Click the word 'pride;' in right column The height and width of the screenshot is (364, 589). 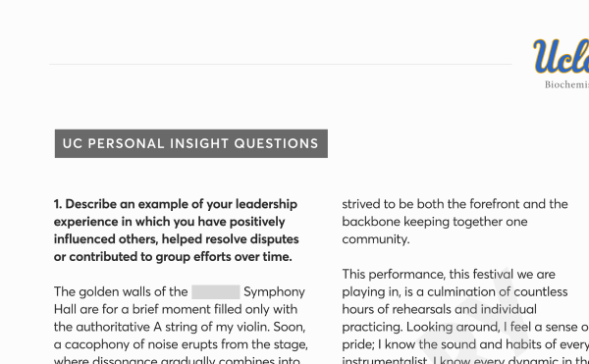click(x=358, y=344)
